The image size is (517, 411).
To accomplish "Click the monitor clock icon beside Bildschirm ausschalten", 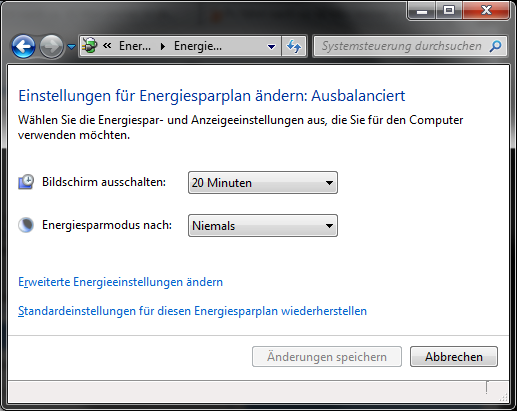I will tap(26, 182).
